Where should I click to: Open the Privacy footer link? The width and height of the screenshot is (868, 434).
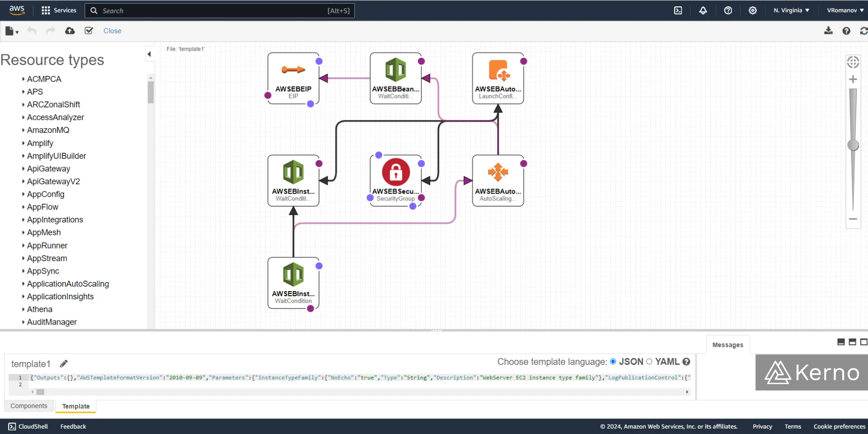(x=762, y=426)
